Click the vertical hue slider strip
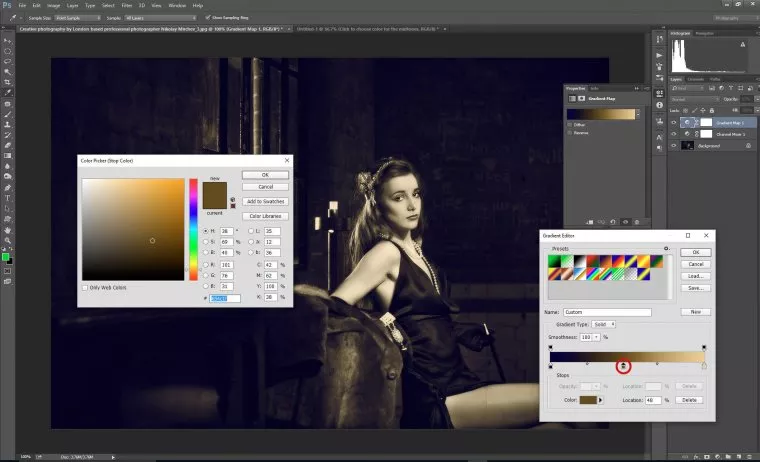Screen dimensions: 760x462 (x=193, y=229)
